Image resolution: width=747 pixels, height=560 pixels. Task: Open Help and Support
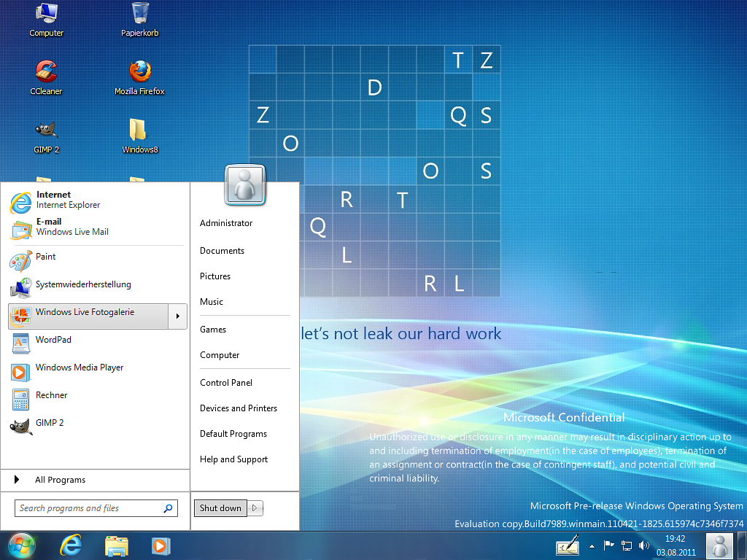coord(233,459)
